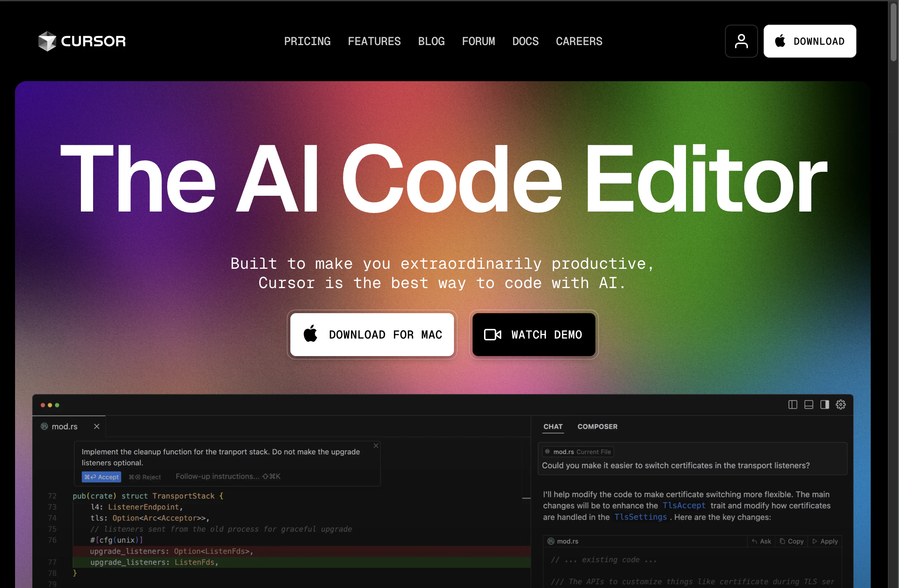Viewport: 899px width, 588px height.
Task: Switch to the Composer tab
Action: pyautogui.click(x=597, y=426)
